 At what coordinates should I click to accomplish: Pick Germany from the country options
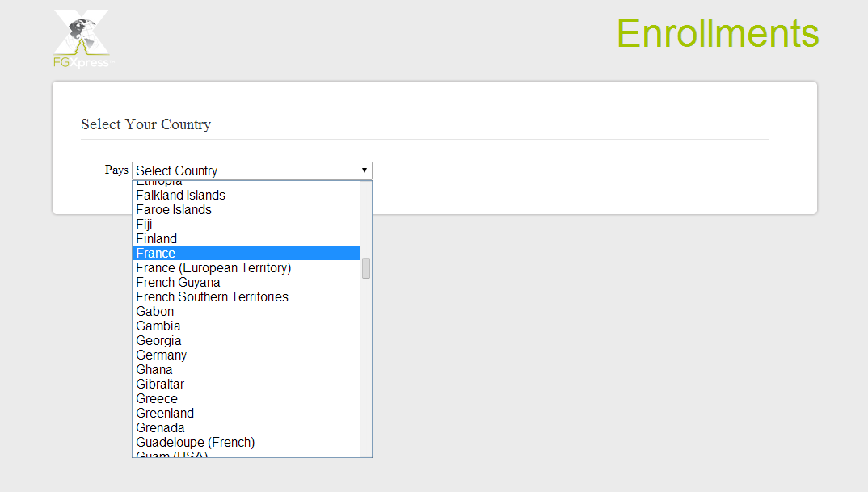pyautogui.click(x=246, y=355)
